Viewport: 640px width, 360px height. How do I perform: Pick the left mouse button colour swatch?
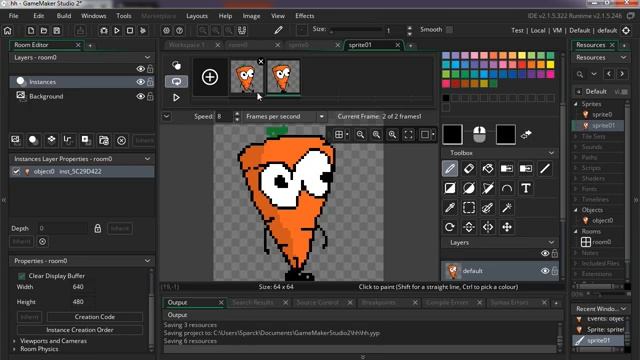pyautogui.click(x=452, y=134)
